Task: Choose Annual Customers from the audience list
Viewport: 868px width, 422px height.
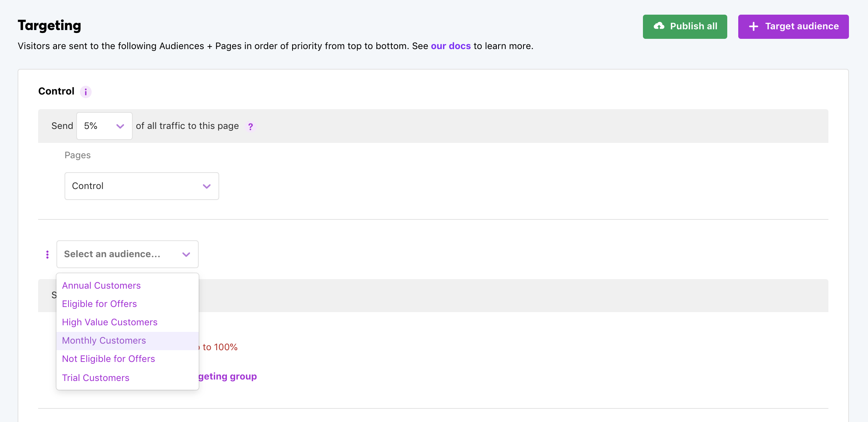Action: click(101, 286)
